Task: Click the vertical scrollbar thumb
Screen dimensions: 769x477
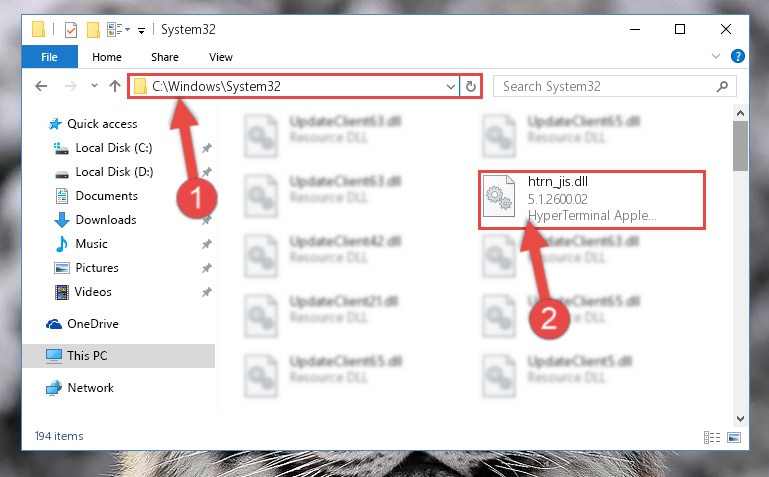Action: tap(740, 146)
